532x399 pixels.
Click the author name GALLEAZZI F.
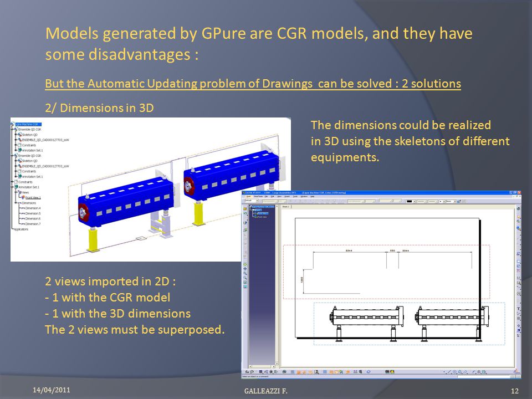click(x=265, y=391)
